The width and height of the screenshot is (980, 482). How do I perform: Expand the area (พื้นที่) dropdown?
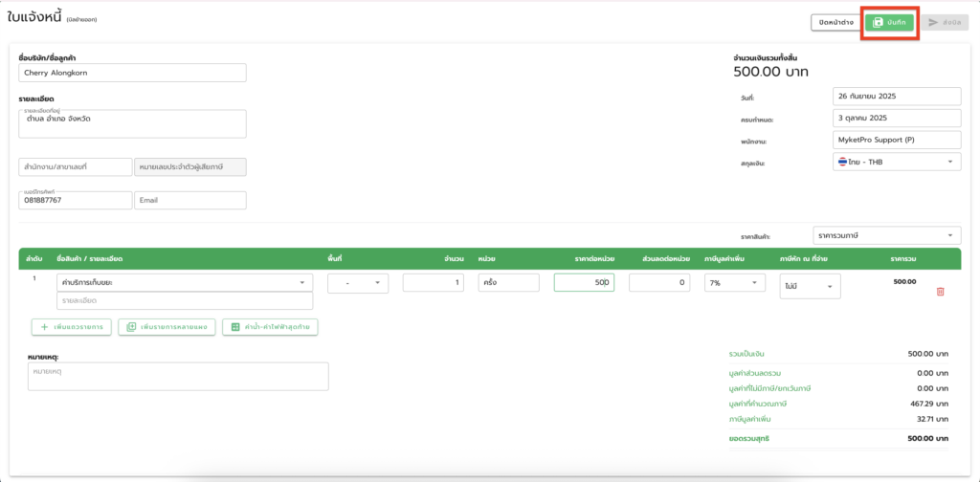coord(358,283)
